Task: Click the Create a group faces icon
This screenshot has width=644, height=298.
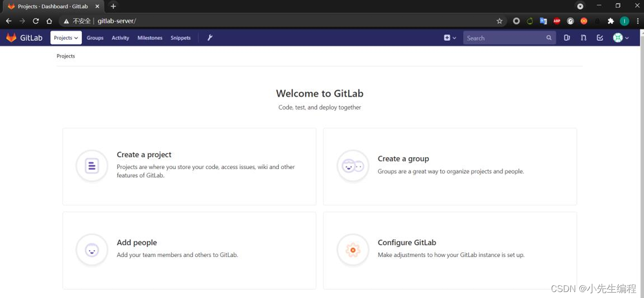Action: [x=353, y=166]
